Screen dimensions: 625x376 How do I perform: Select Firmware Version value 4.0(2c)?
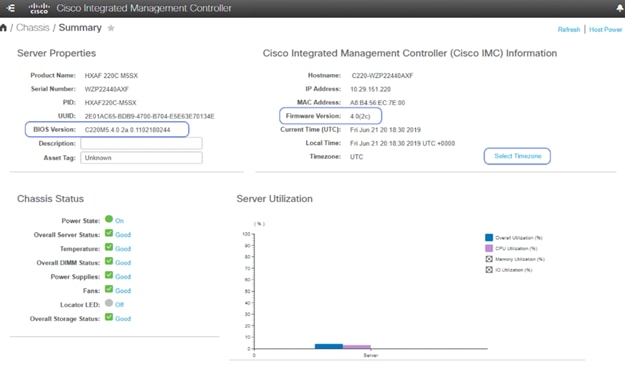coord(360,116)
